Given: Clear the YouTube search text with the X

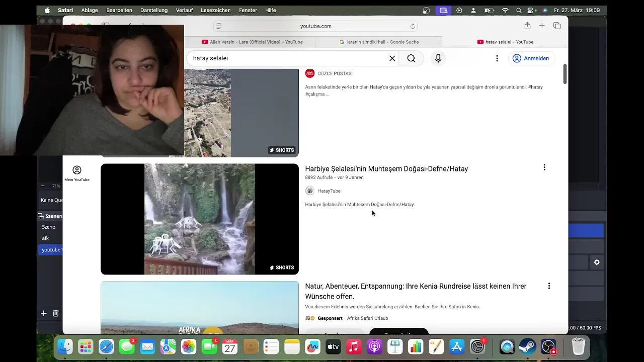Looking at the screenshot, I should [x=392, y=58].
